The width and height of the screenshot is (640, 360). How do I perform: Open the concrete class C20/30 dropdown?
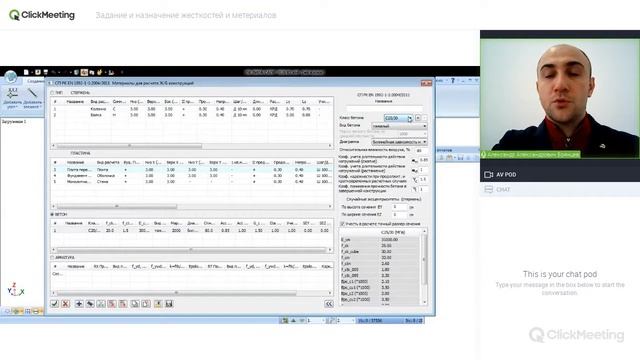point(399,118)
